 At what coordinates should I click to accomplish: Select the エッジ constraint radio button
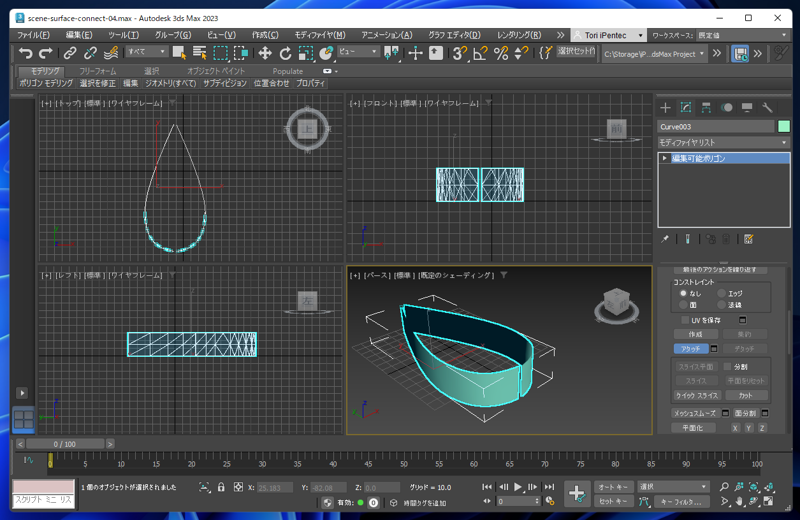pyautogui.click(x=721, y=293)
